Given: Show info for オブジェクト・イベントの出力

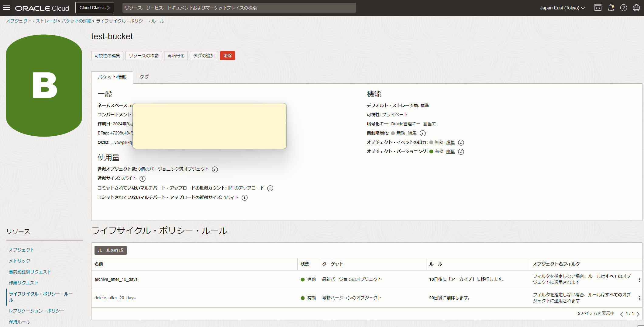Looking at the screenshot, I should click(x=461, y=143).
